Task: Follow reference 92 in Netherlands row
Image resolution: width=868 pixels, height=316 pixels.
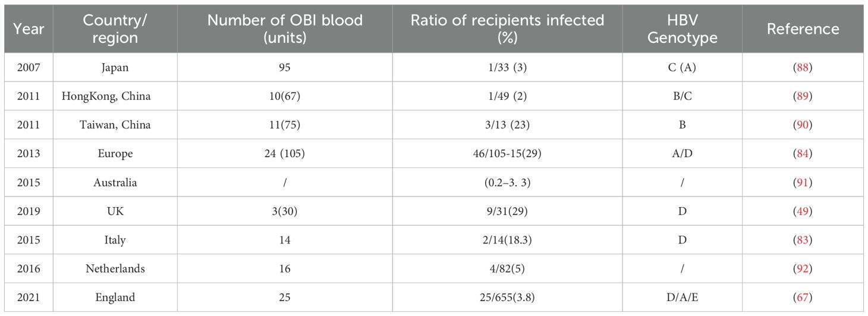Action: pyautogui.click(x=802, y=268)
